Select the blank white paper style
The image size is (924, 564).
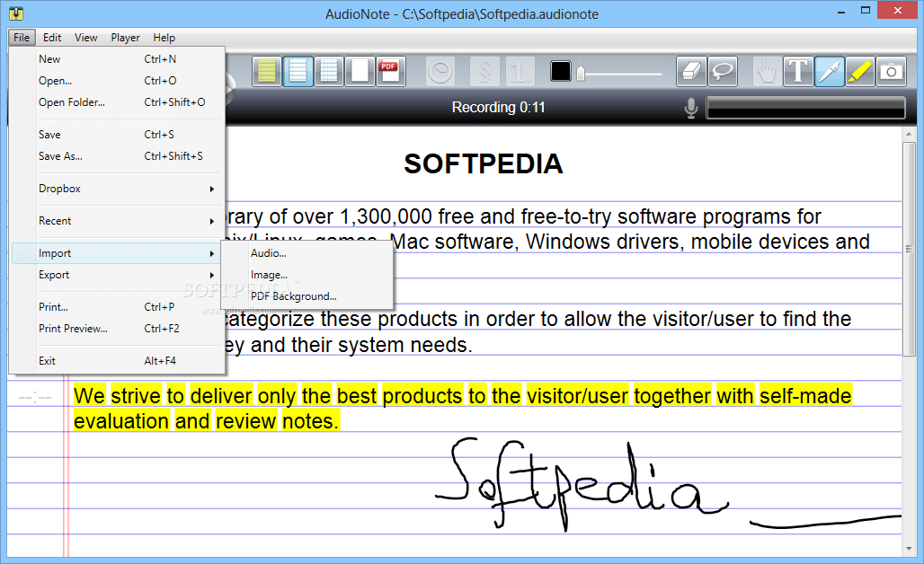coord(360,71)
